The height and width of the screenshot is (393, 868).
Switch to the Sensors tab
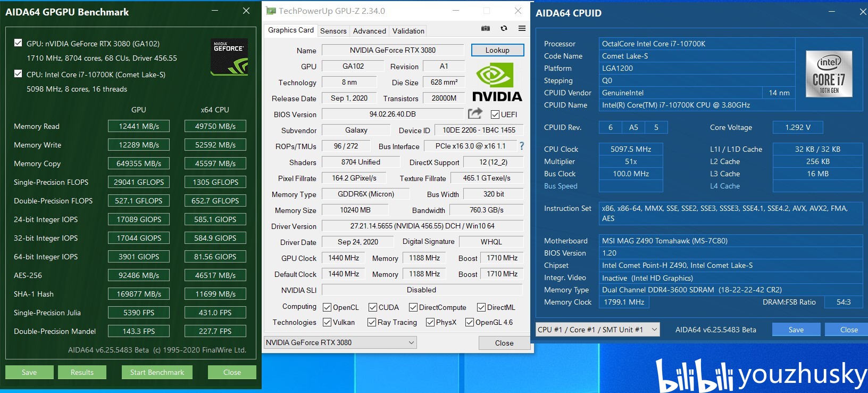coord(333,31)
